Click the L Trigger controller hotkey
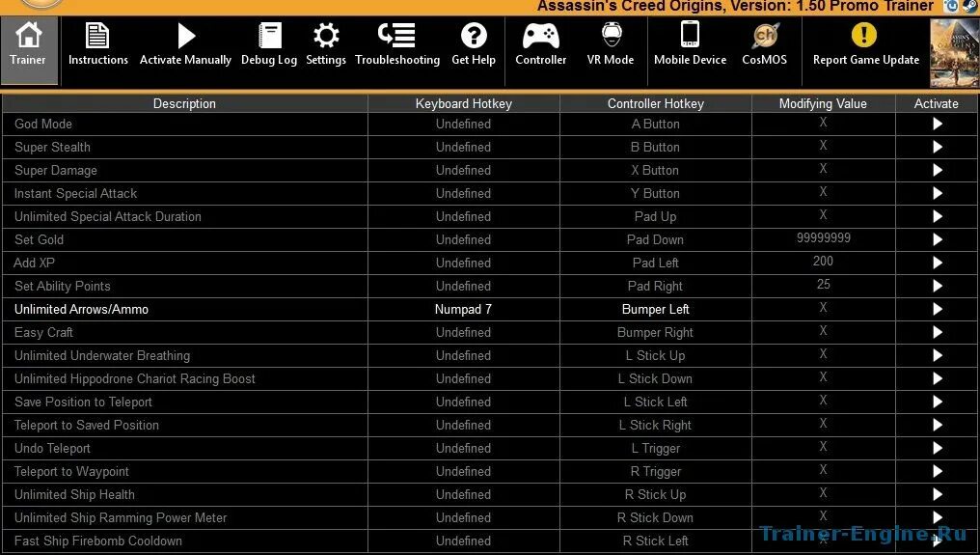Image resolution: width=980 pixels, height=555 pixels. tap(656, 448)
